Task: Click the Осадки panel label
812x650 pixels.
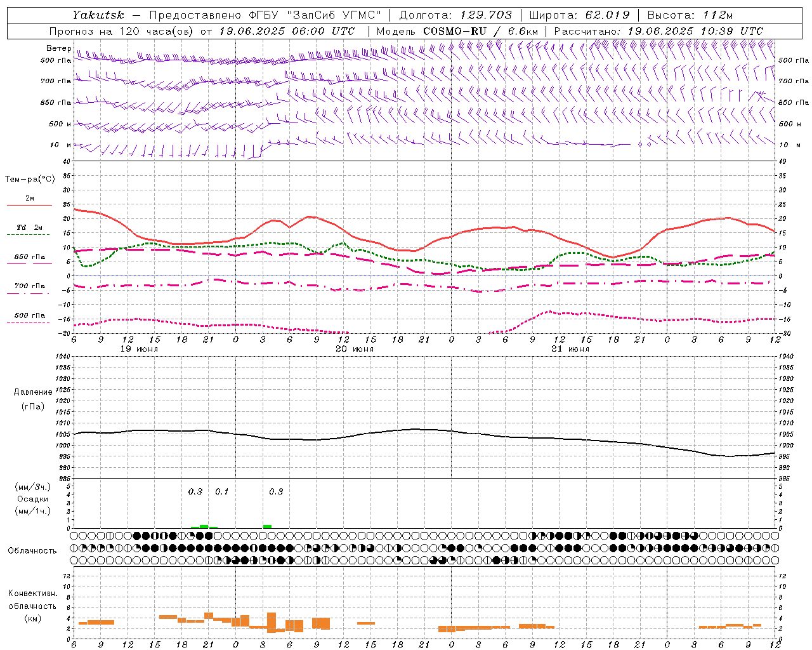Action: 33,499
